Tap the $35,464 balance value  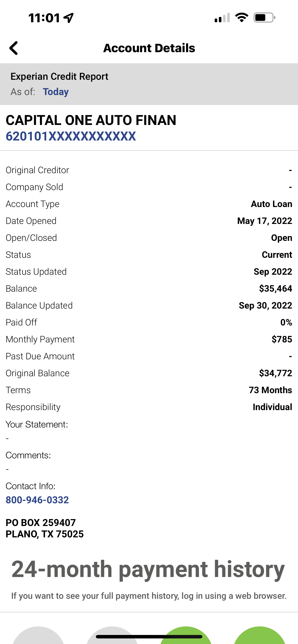pyautogui.click(x=275, y=288)
